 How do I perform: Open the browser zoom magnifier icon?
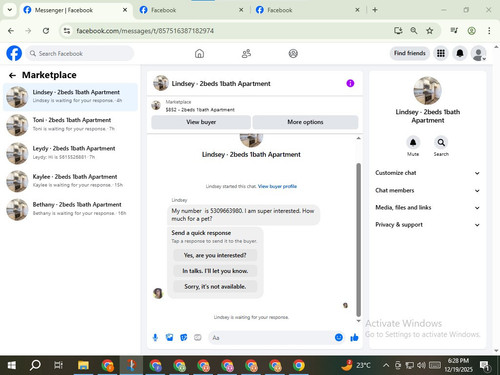tap(414, 31)
